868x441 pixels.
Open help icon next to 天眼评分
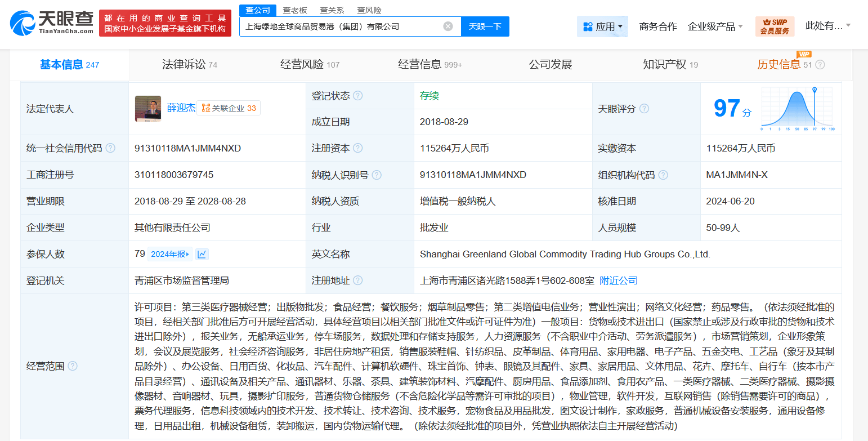(644, 109)
